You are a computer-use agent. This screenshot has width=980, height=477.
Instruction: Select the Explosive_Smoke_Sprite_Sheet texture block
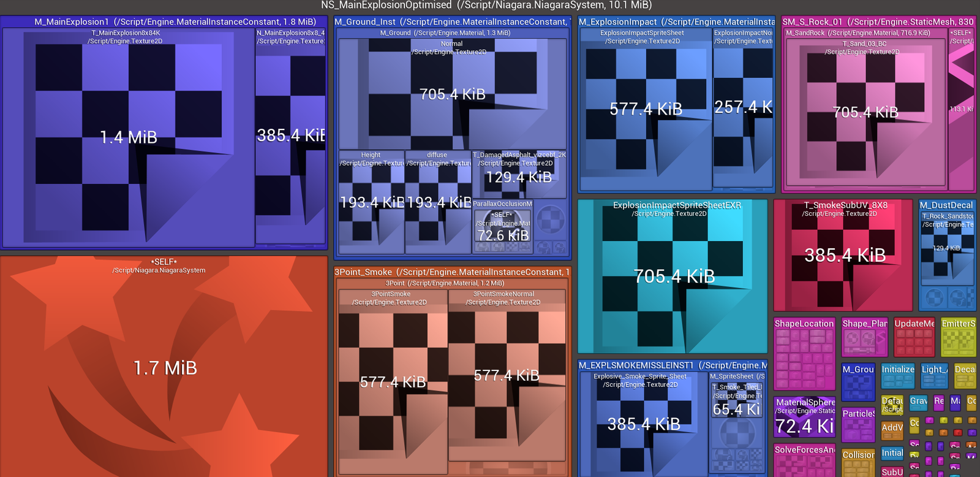click(x=643, y=424)
